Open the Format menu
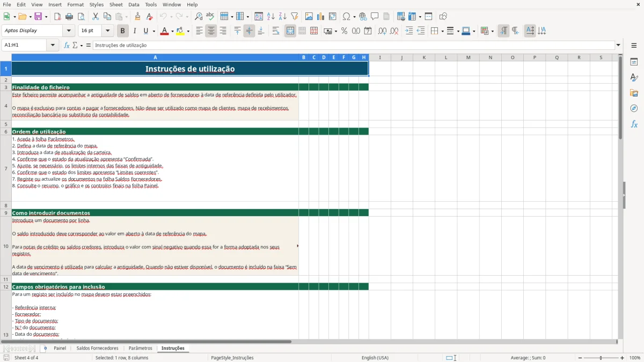Image resolution: width=644 pixels, height=362 pixels. (75, 4)
